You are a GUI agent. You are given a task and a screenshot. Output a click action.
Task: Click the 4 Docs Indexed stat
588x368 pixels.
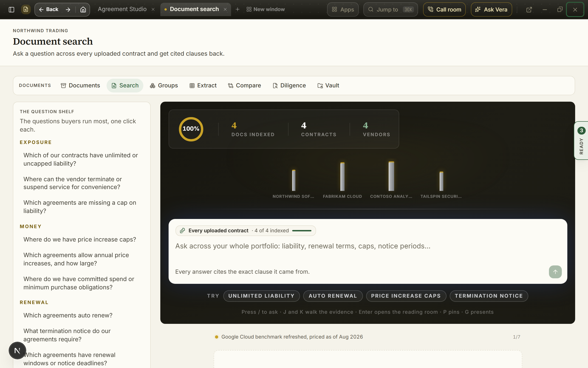(x=253, y=129)
